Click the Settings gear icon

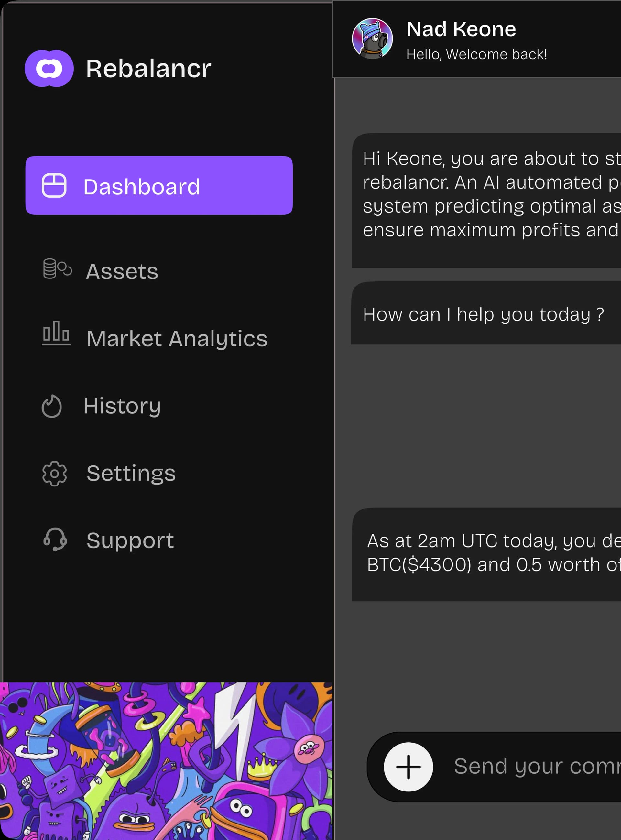point(55,474)
